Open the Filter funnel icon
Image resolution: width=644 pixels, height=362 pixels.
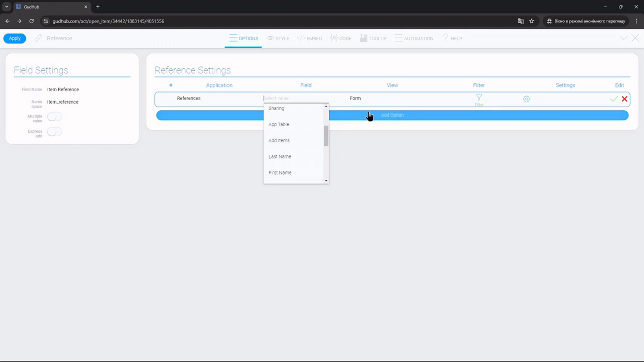[479, 98]
